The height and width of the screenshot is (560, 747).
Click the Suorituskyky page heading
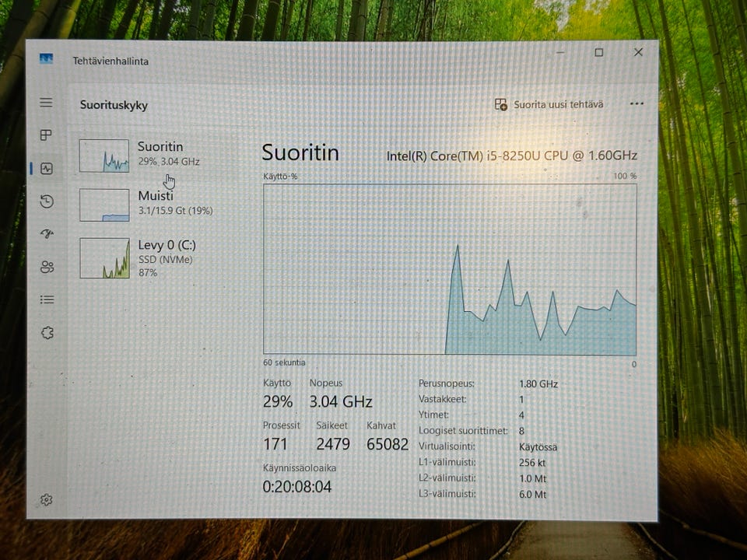pos(114,105)
